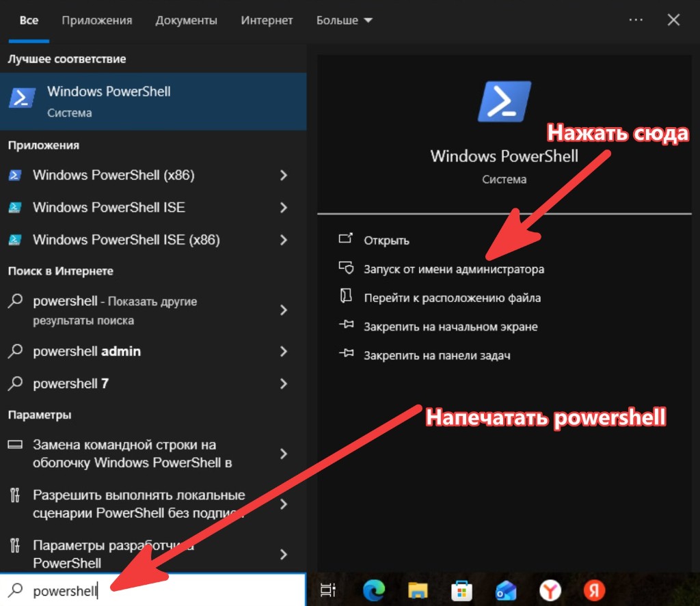Click the tools icon beside Параметры разработчика

click(x=15, y=545)
